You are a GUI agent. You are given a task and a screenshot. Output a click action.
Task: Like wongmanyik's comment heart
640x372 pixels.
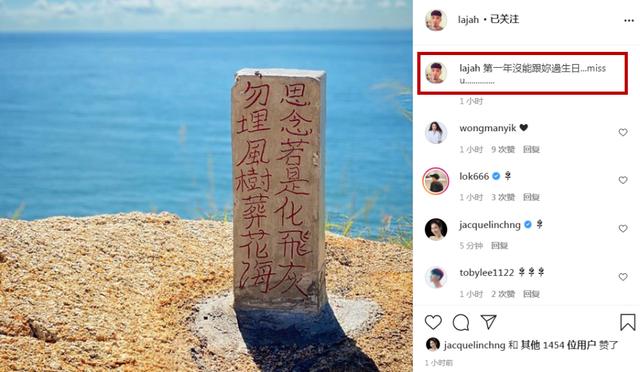pos(623,132)
